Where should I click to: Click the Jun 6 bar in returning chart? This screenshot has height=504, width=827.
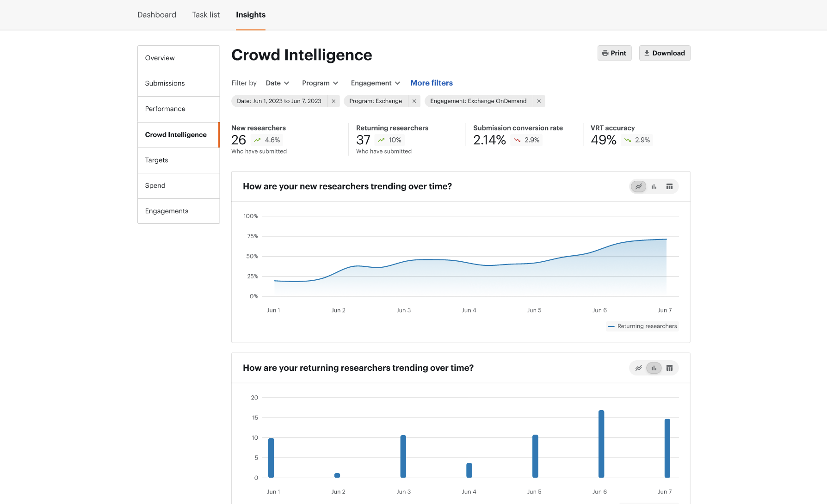click(601, 444)
